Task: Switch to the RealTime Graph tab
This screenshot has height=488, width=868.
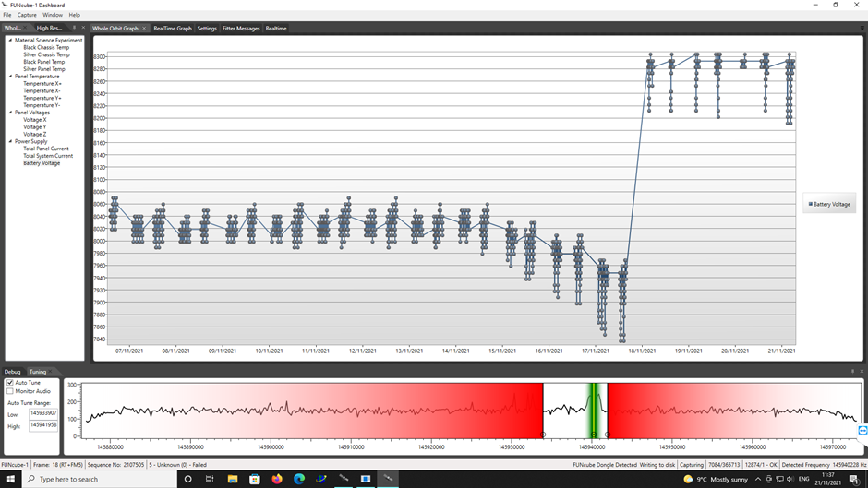Action: 173,29
